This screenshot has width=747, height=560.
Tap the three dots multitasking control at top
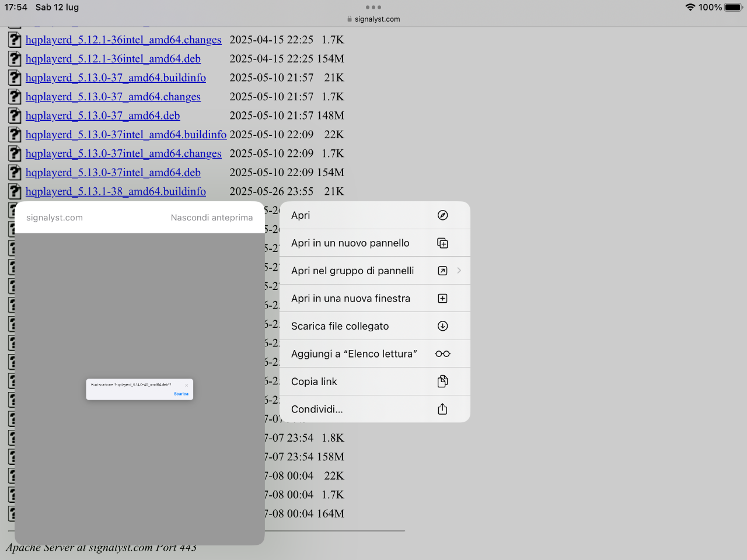[x=373, y=7]
